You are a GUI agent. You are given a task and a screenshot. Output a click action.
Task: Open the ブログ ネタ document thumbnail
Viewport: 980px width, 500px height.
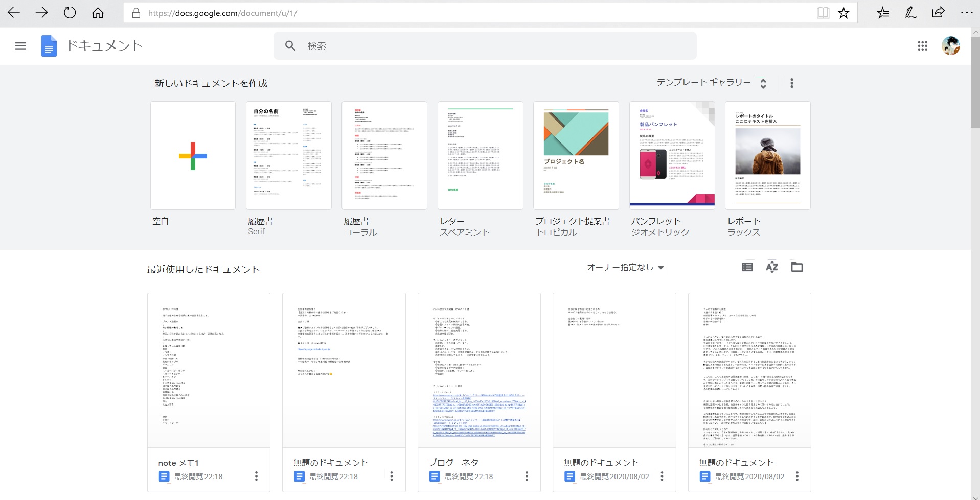pyautogui.click(x=479, y=370)
